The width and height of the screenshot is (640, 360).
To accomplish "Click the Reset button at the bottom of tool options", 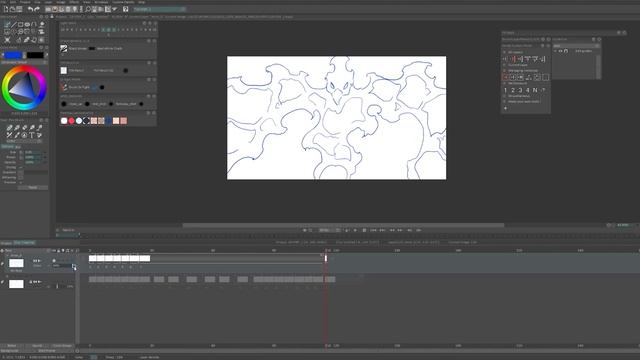I will pos(33,187).
